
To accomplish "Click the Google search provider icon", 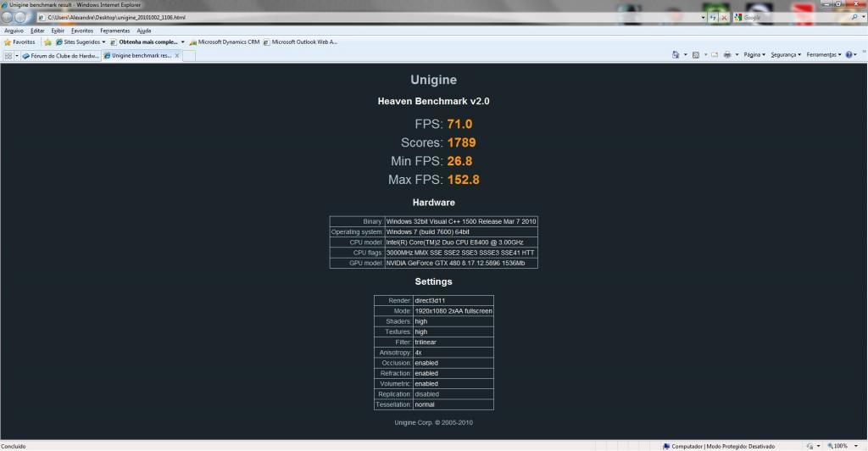I will pos(738,17).
